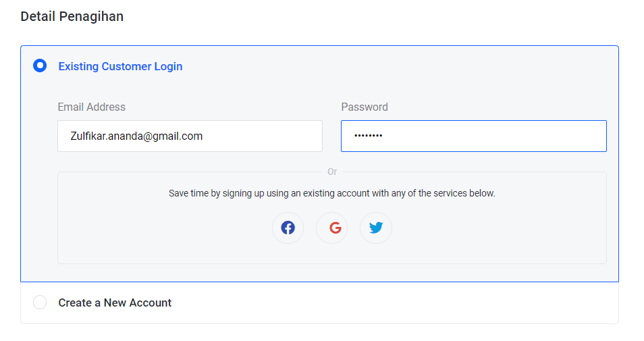Screen dimensions: 644x341
Task: Click the "Existing Customer Login" label text
Action: tap(120, 66)
